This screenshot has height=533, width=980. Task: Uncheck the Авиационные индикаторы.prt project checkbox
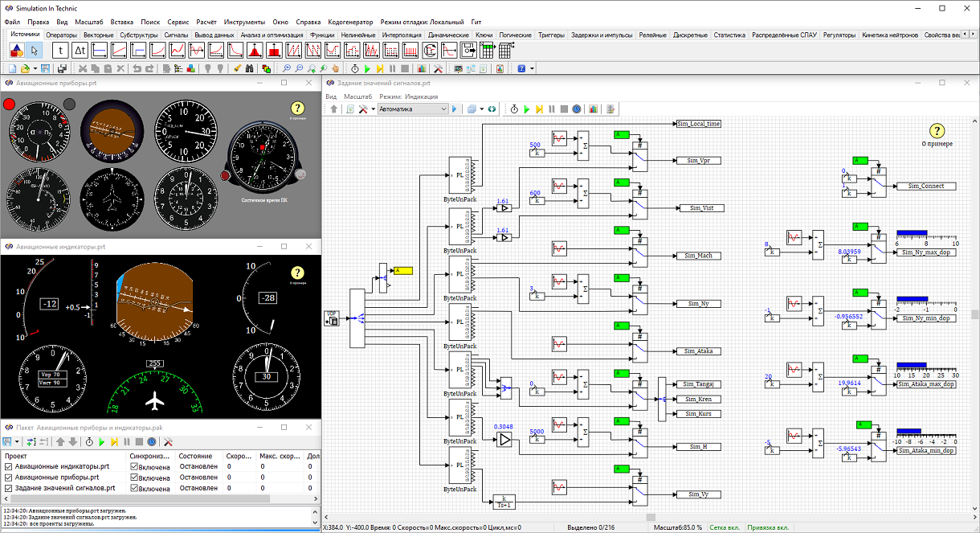[x=9, y=466]
